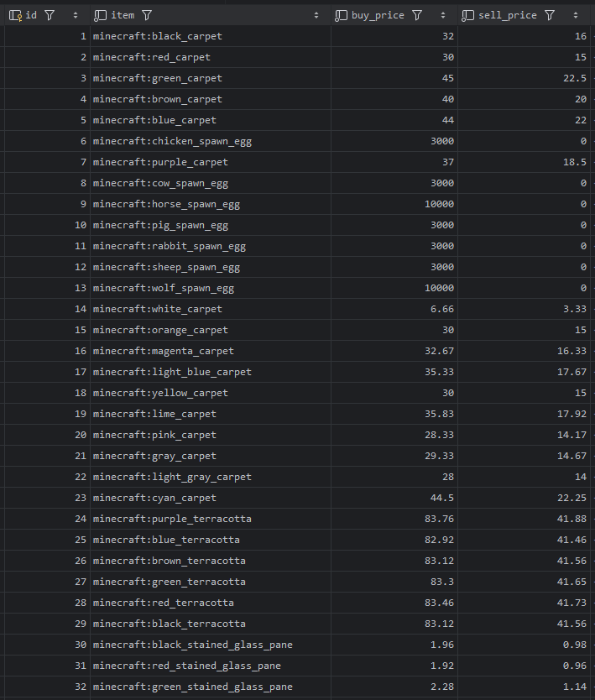Select cell minecraft:cow_spawn_egg

point(211,183)
